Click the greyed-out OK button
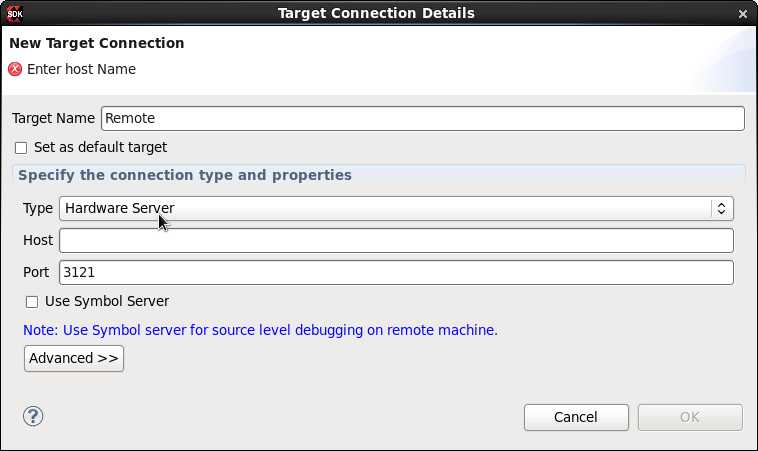This screenshot has width=758, height=451. tap(690, 417)
